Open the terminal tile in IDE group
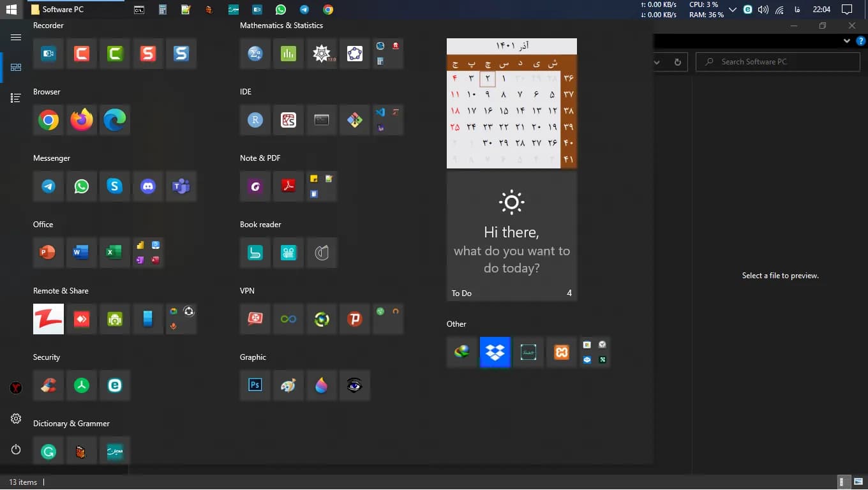The width and height of the screenshot is (868, 490). [x=322, y=120]
